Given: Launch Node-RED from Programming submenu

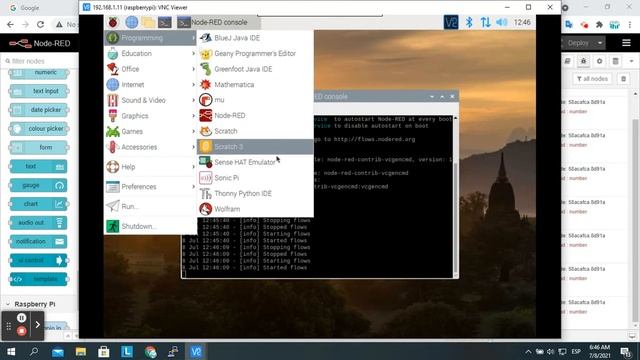Looking at the screenshot, I should tap(255, 116).
